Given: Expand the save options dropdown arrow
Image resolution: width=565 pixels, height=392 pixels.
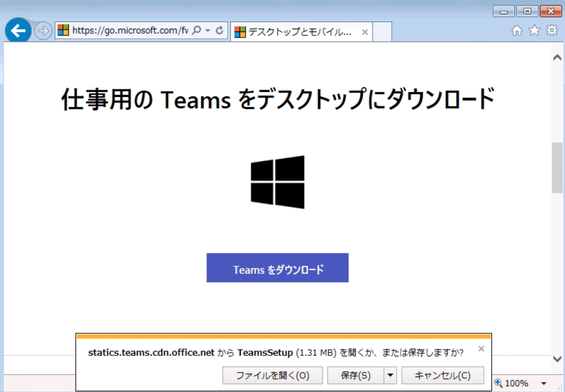Looking at the screenshot, I should click(390, 375).
